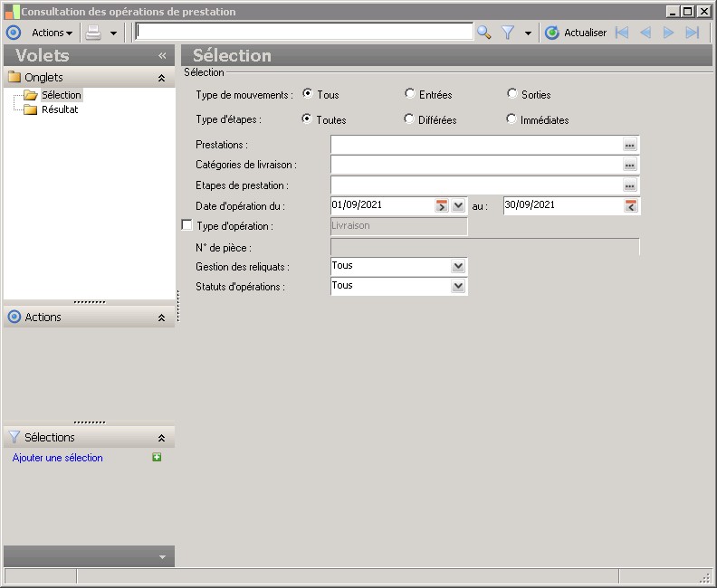Click the printer icon in toolbar

click(x=93, y=33)
